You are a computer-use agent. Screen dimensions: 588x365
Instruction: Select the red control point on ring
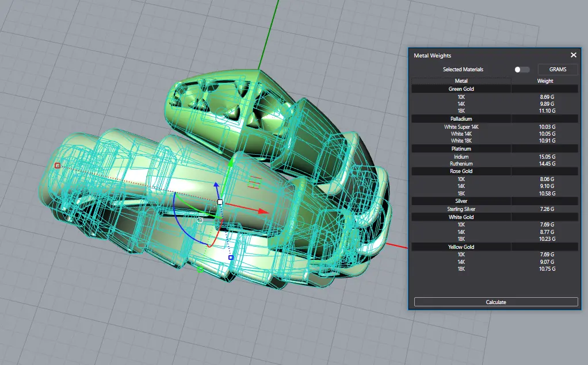(57, 166)
